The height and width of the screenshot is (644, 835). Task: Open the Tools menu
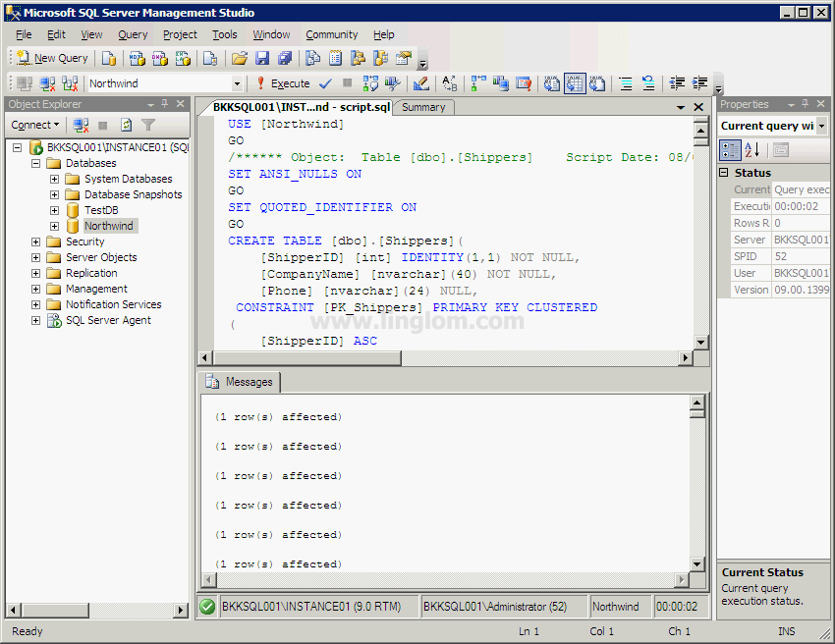tap(225, 34)
